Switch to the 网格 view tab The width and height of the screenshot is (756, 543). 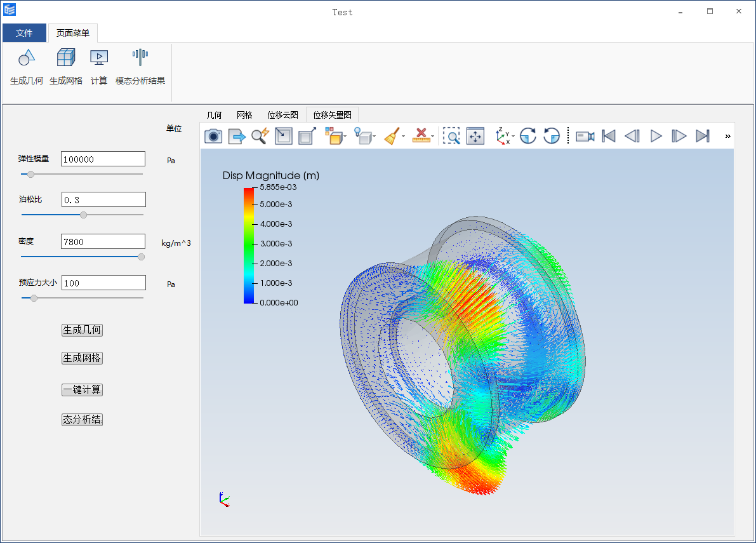244,115
